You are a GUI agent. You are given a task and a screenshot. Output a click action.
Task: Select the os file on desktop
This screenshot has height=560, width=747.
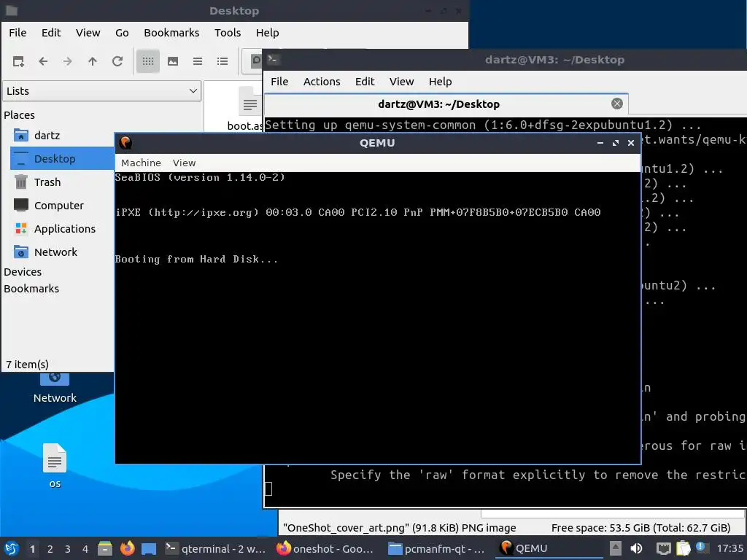pyautogui.click(x=55, y=466)
